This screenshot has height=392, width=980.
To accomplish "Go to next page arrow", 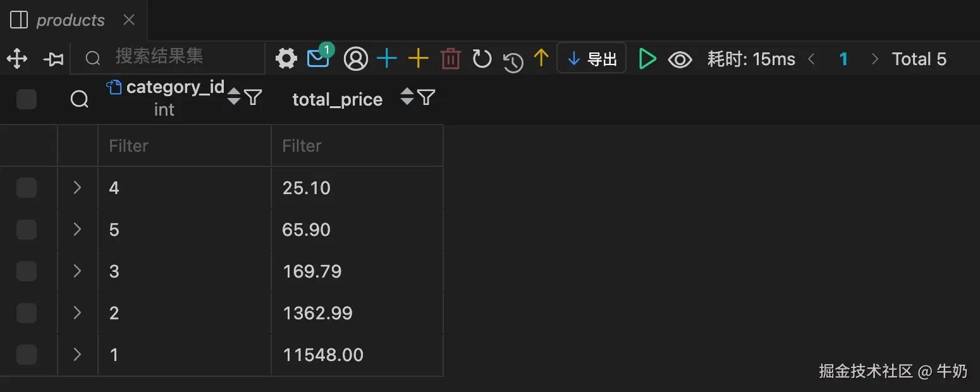I will [875, 59].
